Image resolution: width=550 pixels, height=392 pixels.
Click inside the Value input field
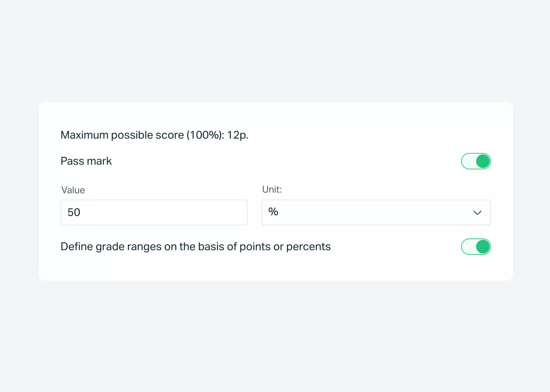tap(154, 212)
